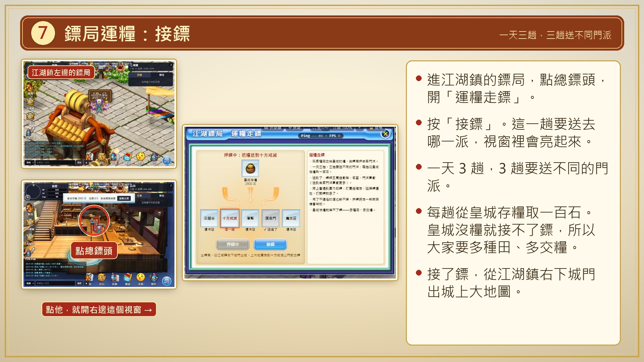Open 邀請 icon in the interior screenshot
Image resolution: width=644 pixels, height=362 pixels.
click(127, 278)
